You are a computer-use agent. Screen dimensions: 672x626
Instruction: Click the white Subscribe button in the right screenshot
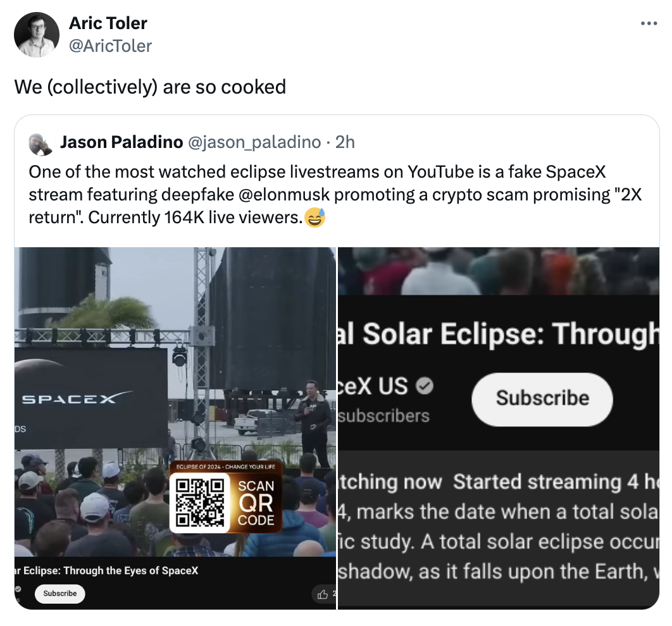tap(541, 399)
